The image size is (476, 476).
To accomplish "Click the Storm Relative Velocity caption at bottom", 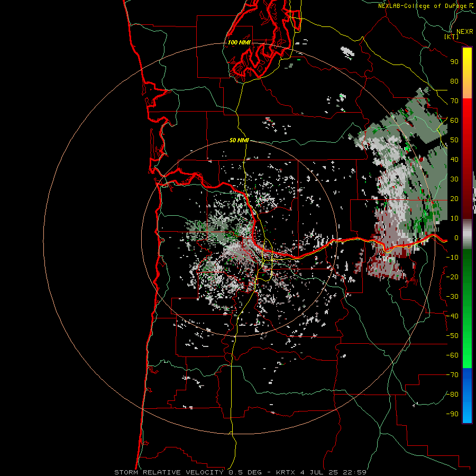I will coord(241,472).
